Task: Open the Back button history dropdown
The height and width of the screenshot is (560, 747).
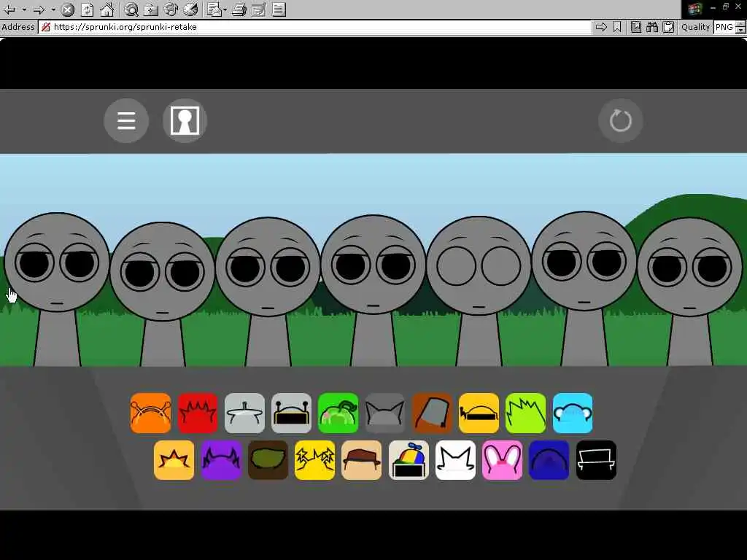Action: coord(24,9)
